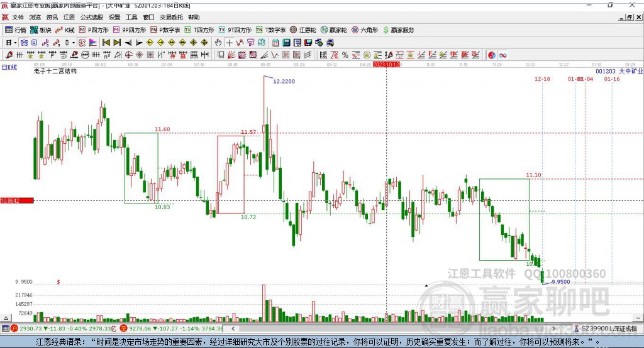Select the triangle compass angle tool
The height and width of the screenshot is (348, 644).
(118, 55)
